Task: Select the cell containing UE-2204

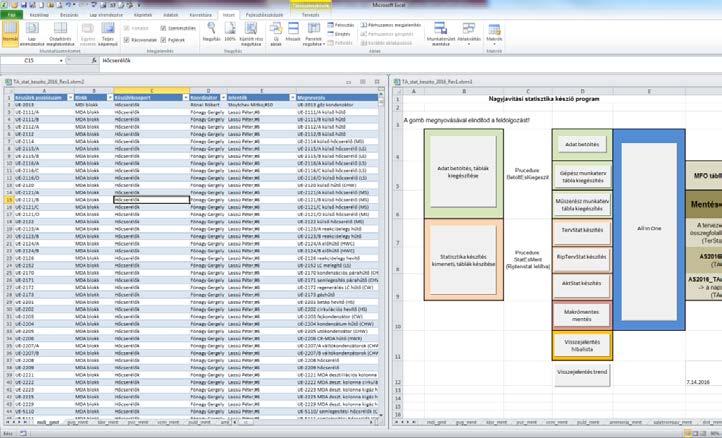Action: (43, 324)
